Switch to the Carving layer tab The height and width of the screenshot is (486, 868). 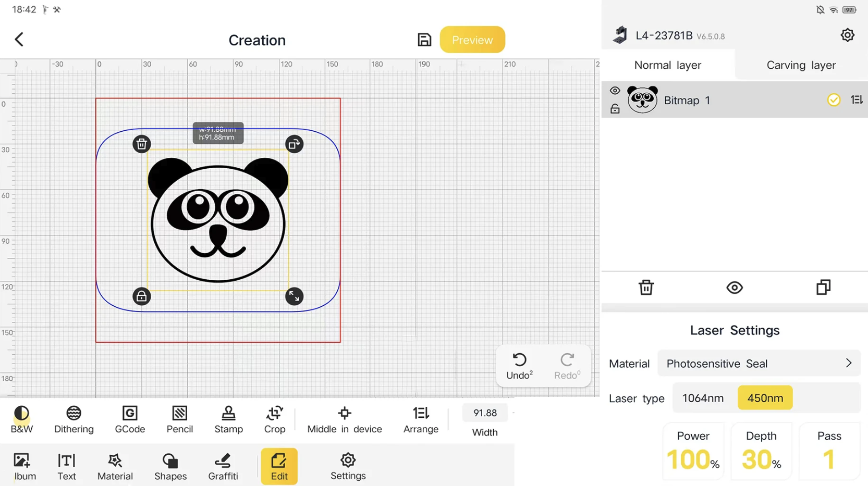[x=801, y=65]
